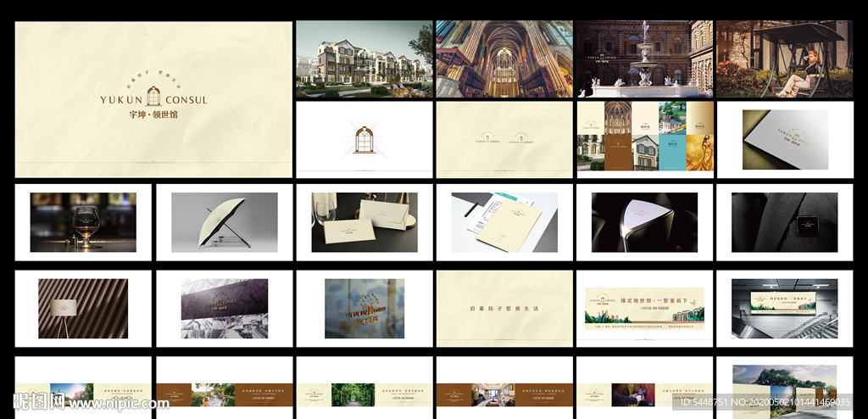Click the YUKUN CONSUL logo on cover
The image size is (868, 419).
pyautogui.click(x=153, y=99)
